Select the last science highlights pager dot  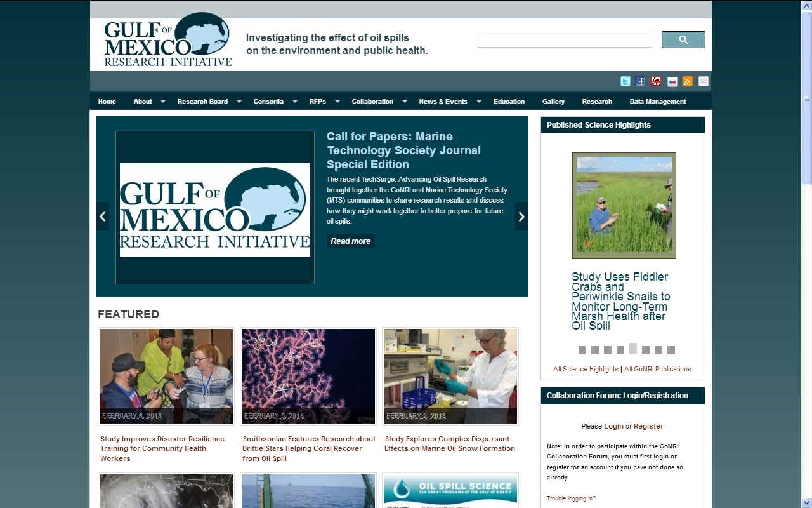click(x=671, y=350)
